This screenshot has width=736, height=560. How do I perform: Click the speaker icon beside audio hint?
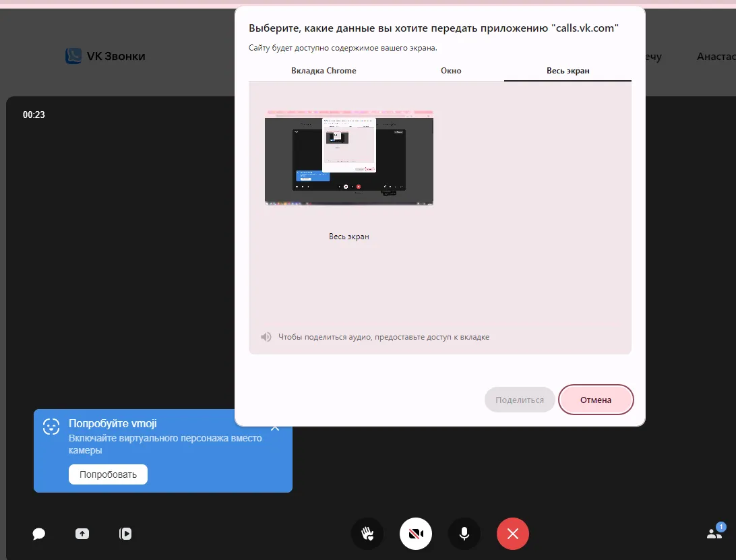point(266,337)
